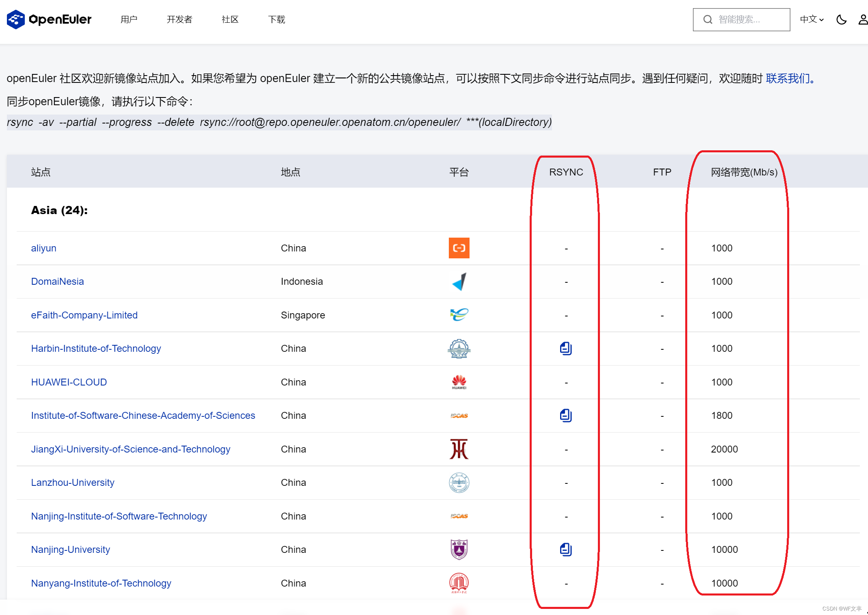This screenshot has height=615, width=868.
Task: Click the RSYNC column header
Action: click(x=566, y=172)
